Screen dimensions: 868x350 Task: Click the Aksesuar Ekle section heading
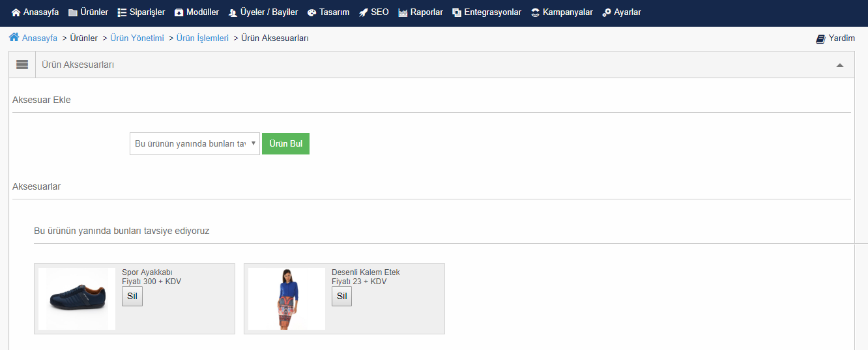pyautogui.click(x=42, y=100)
